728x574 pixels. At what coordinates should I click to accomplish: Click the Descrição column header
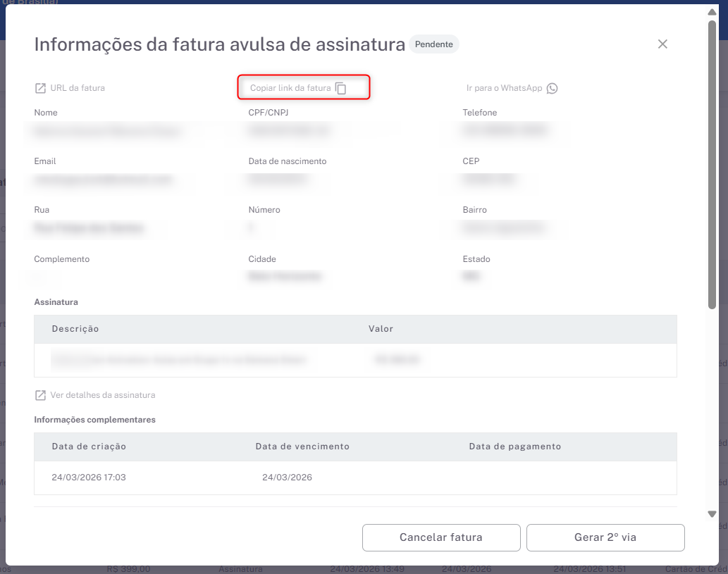pos(75,329)
